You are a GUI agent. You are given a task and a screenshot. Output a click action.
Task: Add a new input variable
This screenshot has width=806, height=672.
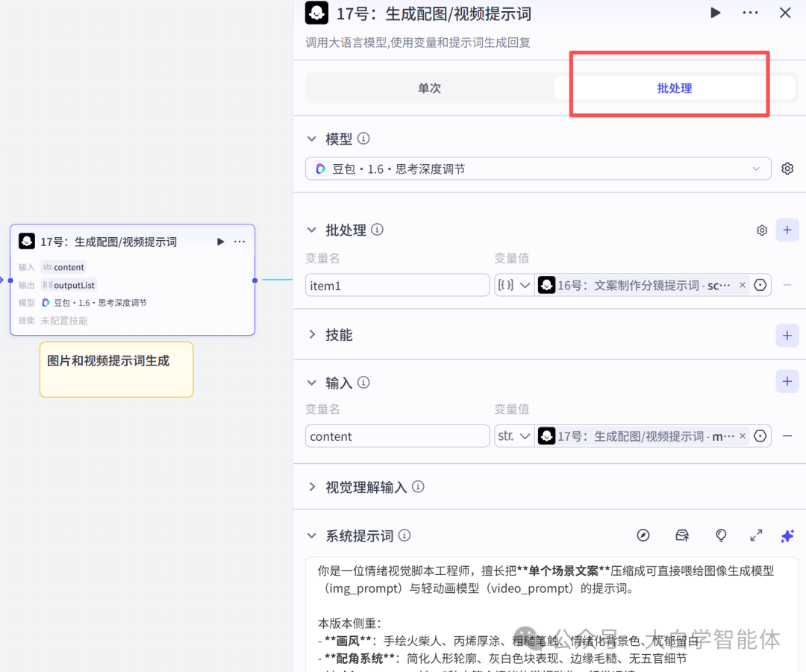point(787,381)
